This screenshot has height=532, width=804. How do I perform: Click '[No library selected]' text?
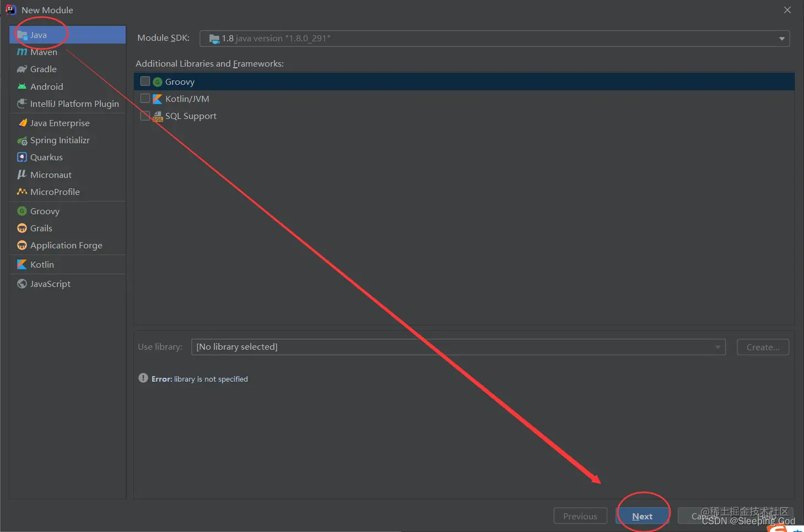tap(237, 347)
